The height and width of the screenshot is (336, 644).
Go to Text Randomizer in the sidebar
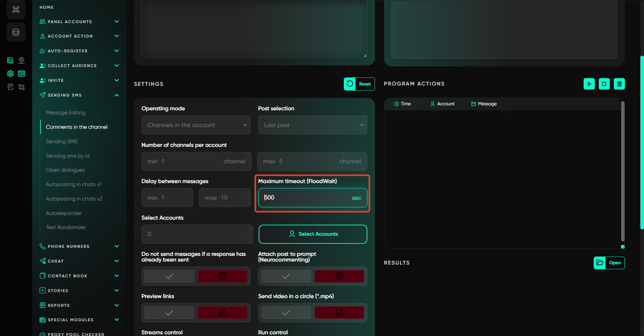click(x=66, y=227)
